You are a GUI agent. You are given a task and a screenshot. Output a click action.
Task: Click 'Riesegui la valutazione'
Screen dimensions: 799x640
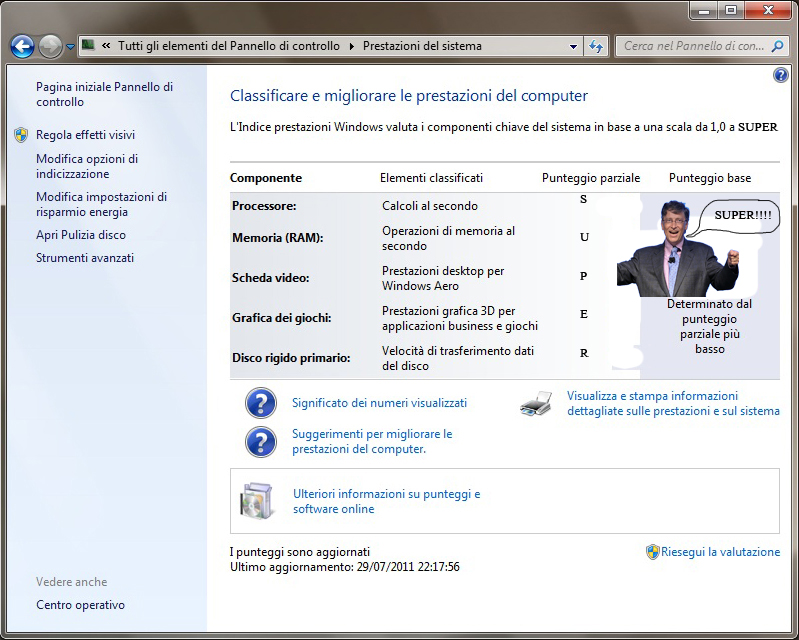[721, 552]
